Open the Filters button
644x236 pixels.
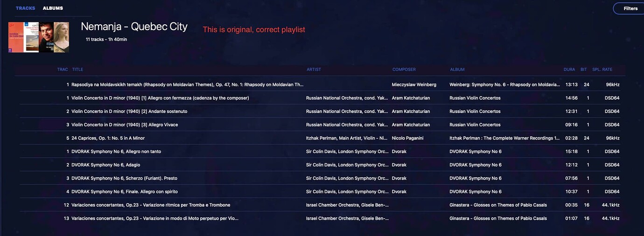pos(630,8)
